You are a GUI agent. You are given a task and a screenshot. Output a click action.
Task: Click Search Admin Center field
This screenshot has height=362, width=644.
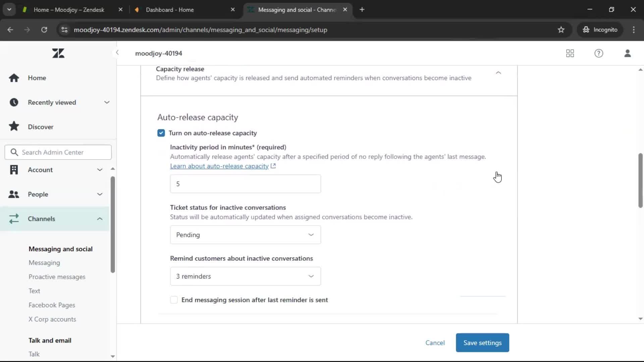click(x=58, y=152)
